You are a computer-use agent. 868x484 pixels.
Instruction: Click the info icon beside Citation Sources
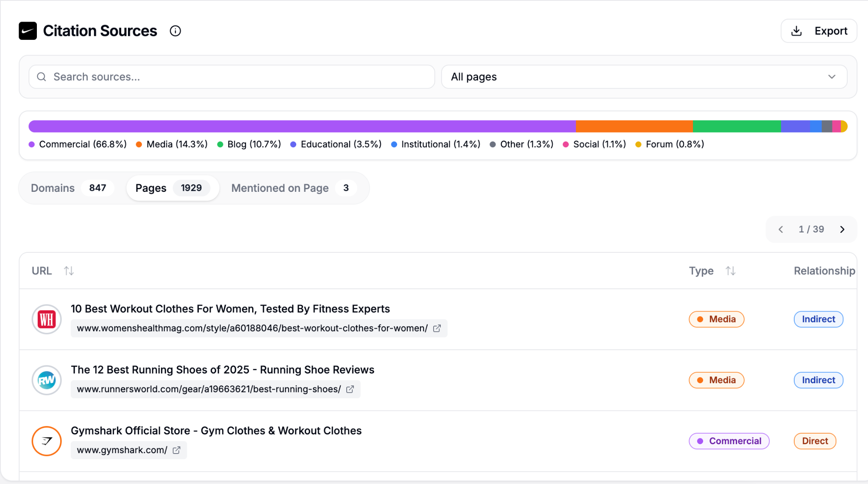(x=175, y=31)
